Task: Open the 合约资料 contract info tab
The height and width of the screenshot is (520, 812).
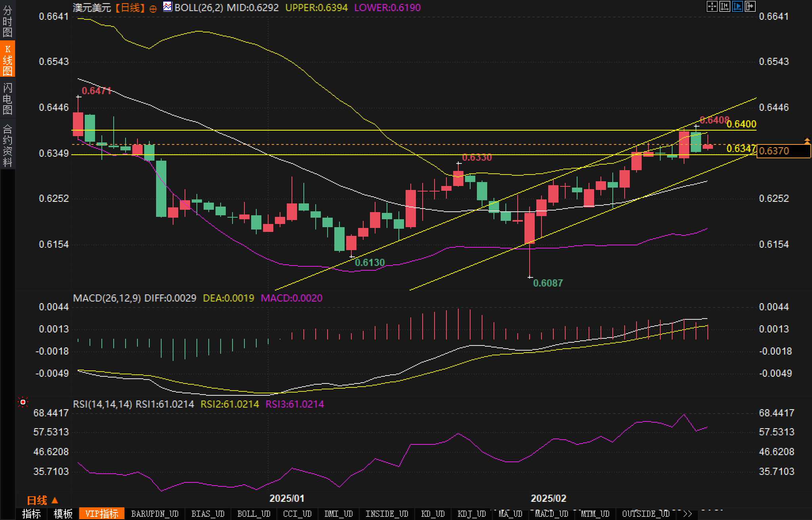Action: (x=8, y=145)
